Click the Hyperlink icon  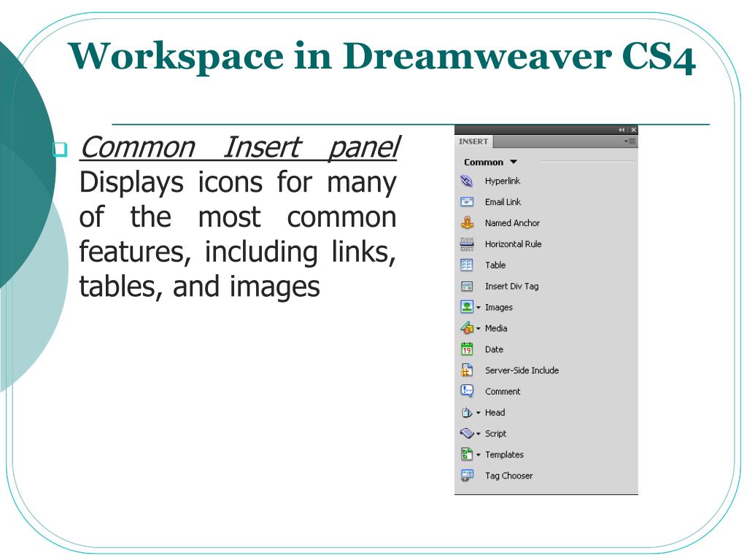click(466, 181)
